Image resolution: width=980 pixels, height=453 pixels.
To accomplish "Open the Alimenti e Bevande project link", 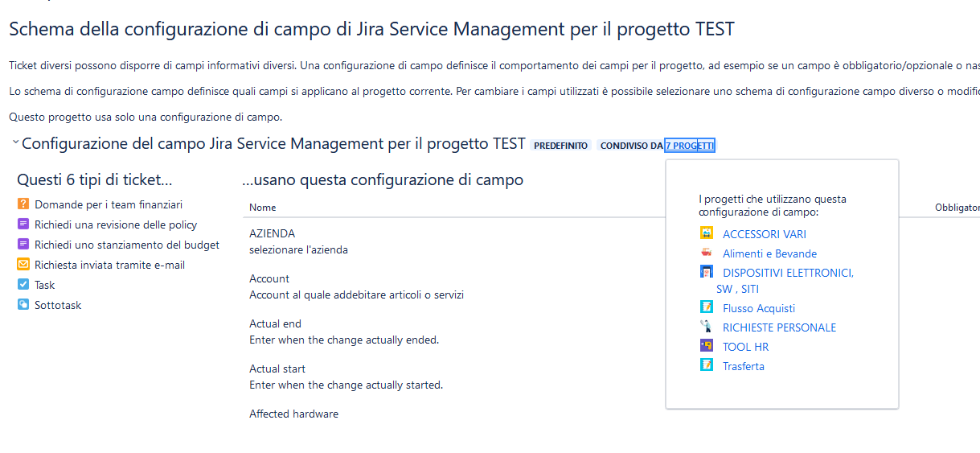I will point(769,253).
